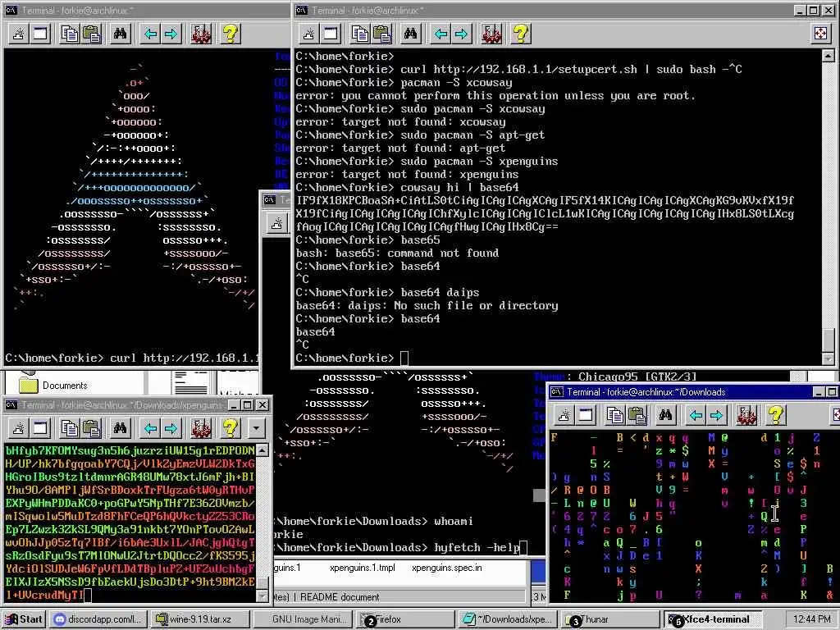
Task: Switch to GNU Image Manipulation taskbar item
Action: [x=302, y=619]
